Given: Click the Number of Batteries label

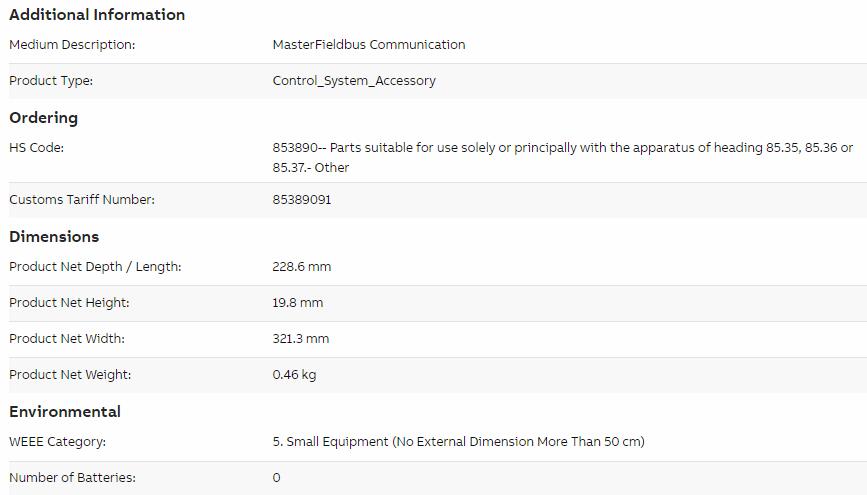Looking at the screenshot, I should pos(72,478).
